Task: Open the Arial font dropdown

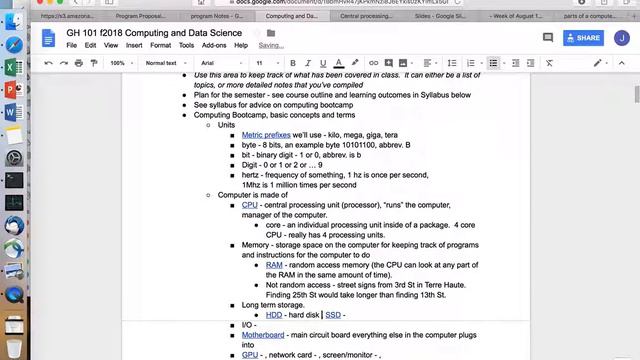Action: 222,63
